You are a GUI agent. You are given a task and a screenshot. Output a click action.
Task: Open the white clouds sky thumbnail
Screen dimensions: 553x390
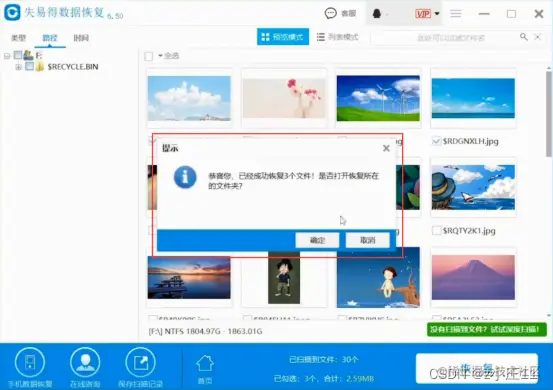189,98
